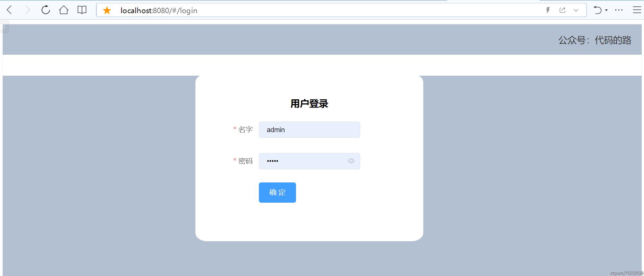The height and width of the screenshot is (276, 644).
Task: Click the 密码 field label
Action: click(245, 161)
